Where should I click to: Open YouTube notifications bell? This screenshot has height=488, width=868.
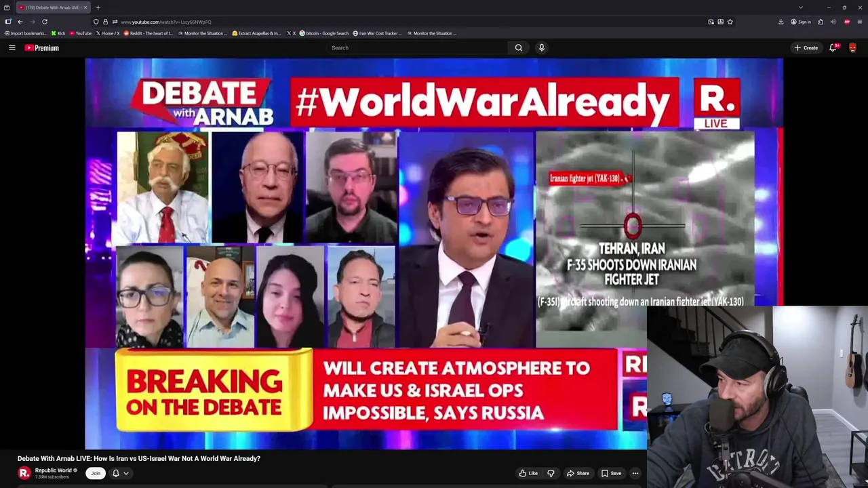tap(833, 47)
